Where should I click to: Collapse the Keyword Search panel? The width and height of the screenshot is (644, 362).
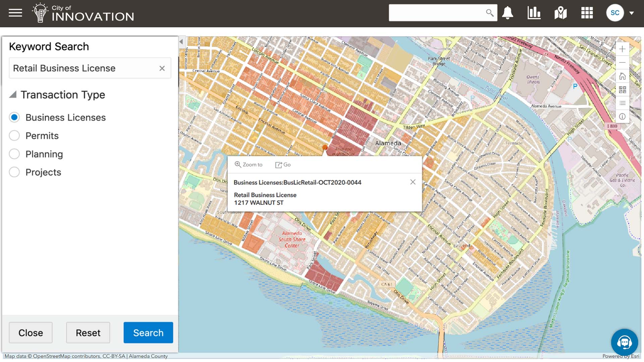[x=181, y=41]
